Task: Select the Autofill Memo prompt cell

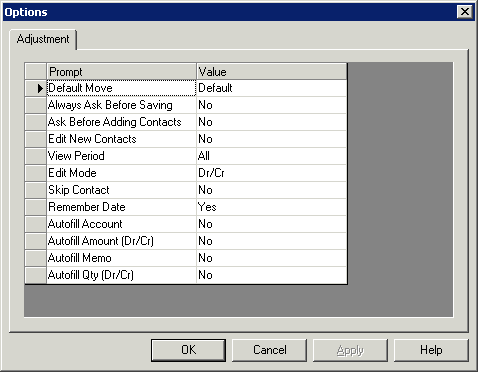Action: tap(121, 258)
